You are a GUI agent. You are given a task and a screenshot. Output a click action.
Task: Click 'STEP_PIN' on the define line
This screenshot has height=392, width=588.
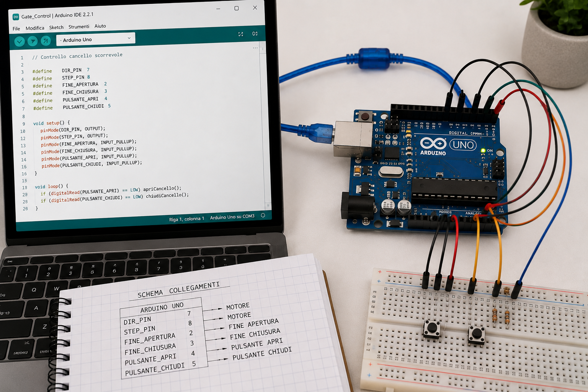[73, 77]
